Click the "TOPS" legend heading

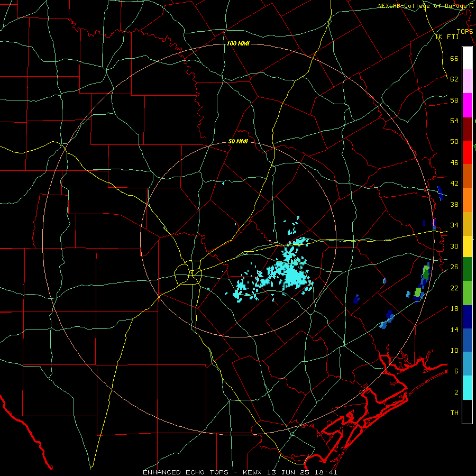pyautogui.click(x=465, y=32)
